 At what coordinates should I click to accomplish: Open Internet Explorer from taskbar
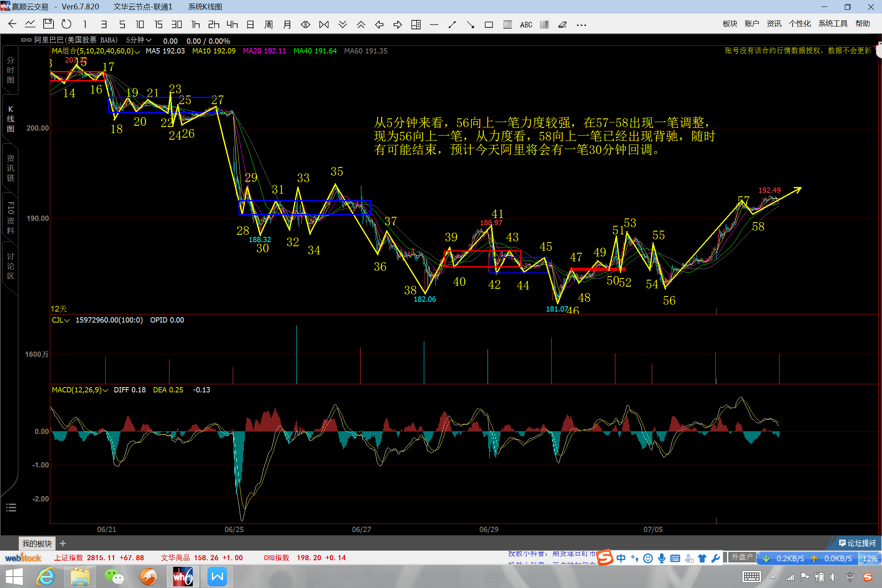point(46,577)
